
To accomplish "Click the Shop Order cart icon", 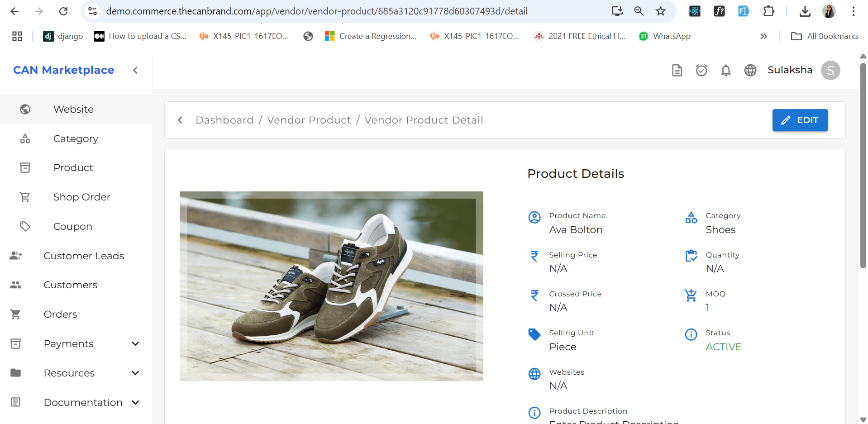I will [x=25, y=197].
